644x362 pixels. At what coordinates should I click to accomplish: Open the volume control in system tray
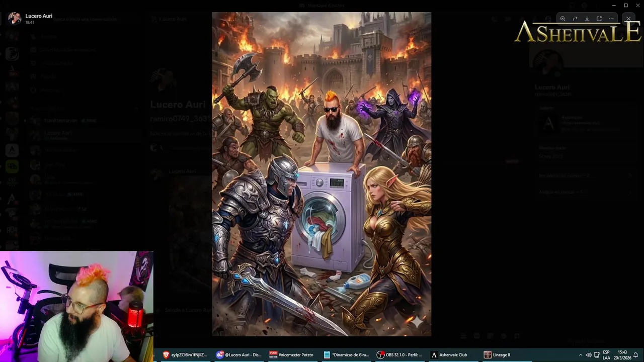(x=588, y=355)
